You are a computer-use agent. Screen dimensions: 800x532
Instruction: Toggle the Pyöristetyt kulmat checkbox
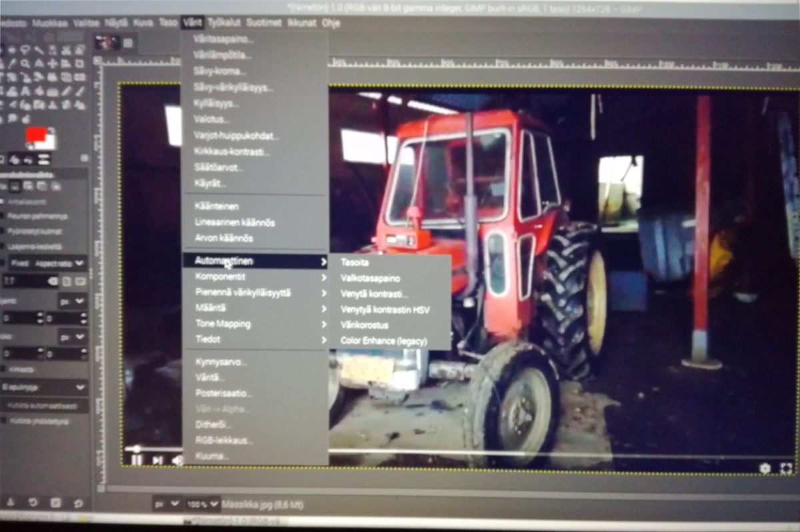[3, 231]
